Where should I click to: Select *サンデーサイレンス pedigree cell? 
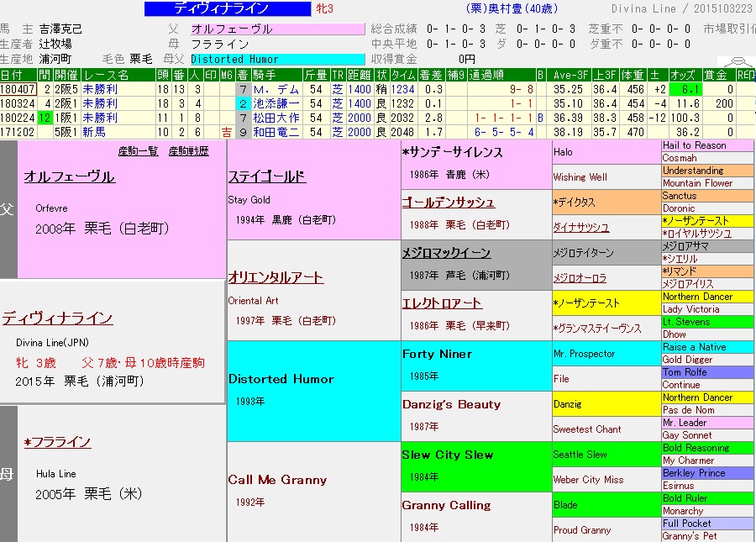[476, 164]
